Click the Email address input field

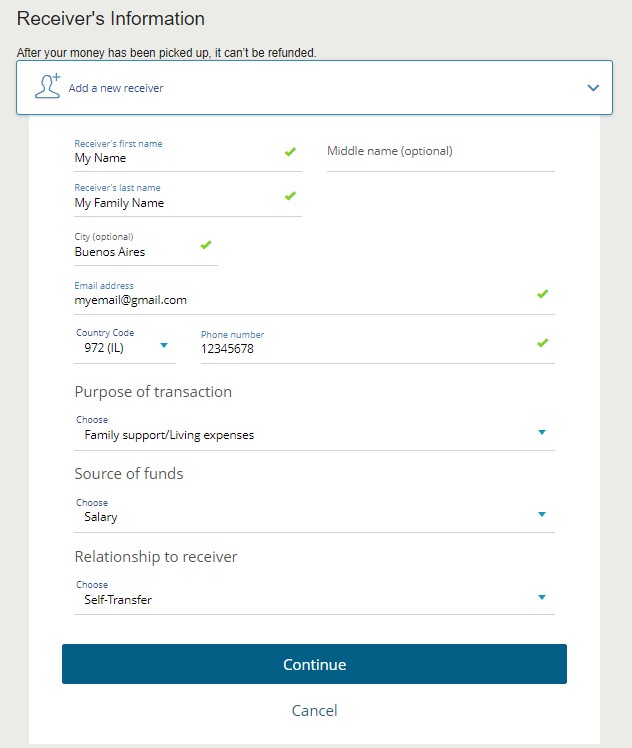click(x=300, y=300)
